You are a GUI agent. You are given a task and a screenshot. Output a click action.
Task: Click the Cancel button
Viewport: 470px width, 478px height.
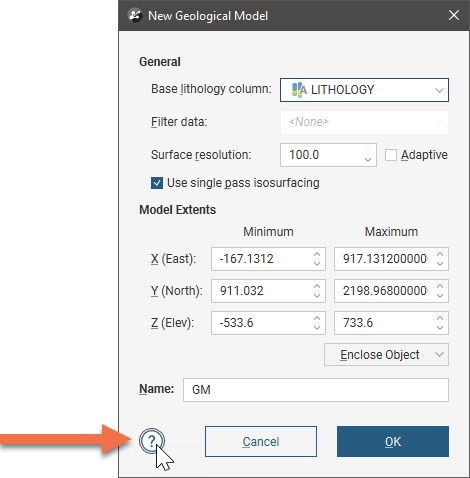point(261,441)
